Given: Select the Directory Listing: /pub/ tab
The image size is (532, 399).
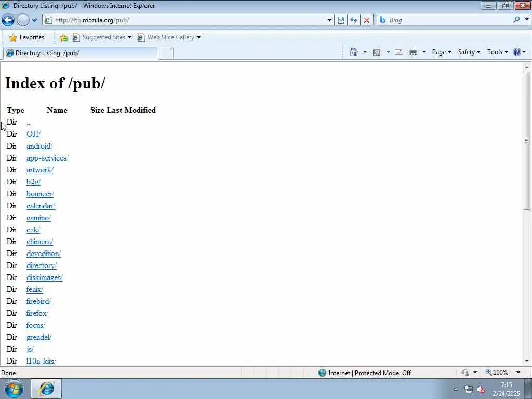Looking at the screenshot, I should pyautogui.click(x=81, y=53).
